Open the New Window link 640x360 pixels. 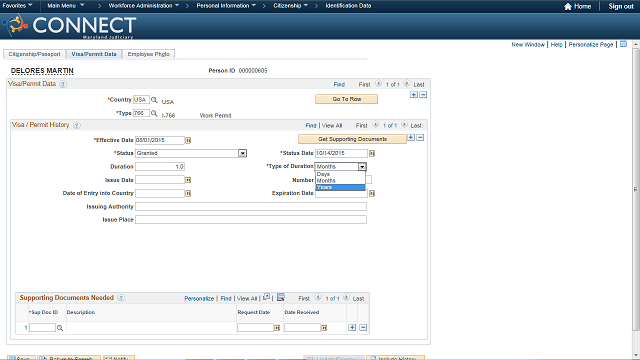(x=528, y=44)
